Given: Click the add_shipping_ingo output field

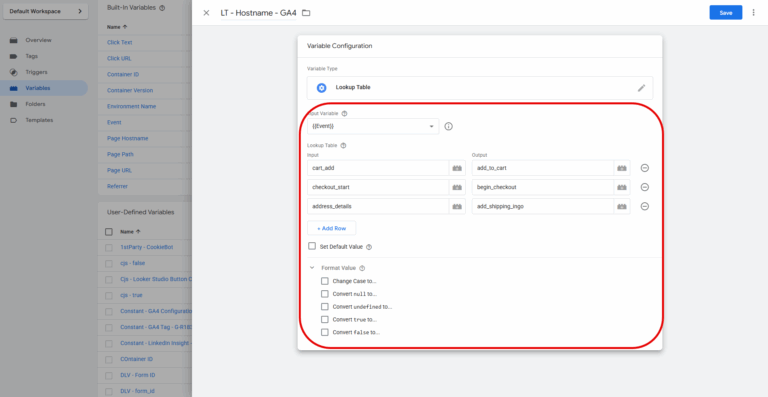Looking at the screenshot, I should click(543, 206).
